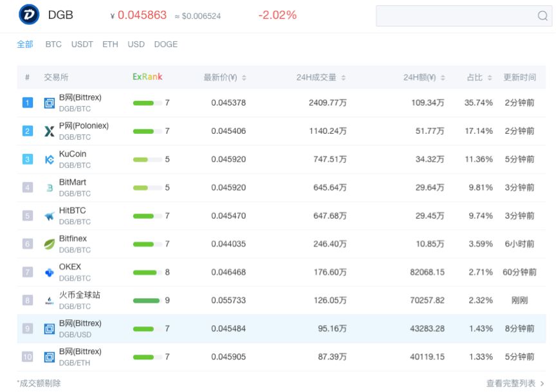Select the 全部 filter tab
Screen dimensions: 556x392
[x=25, y=44]
